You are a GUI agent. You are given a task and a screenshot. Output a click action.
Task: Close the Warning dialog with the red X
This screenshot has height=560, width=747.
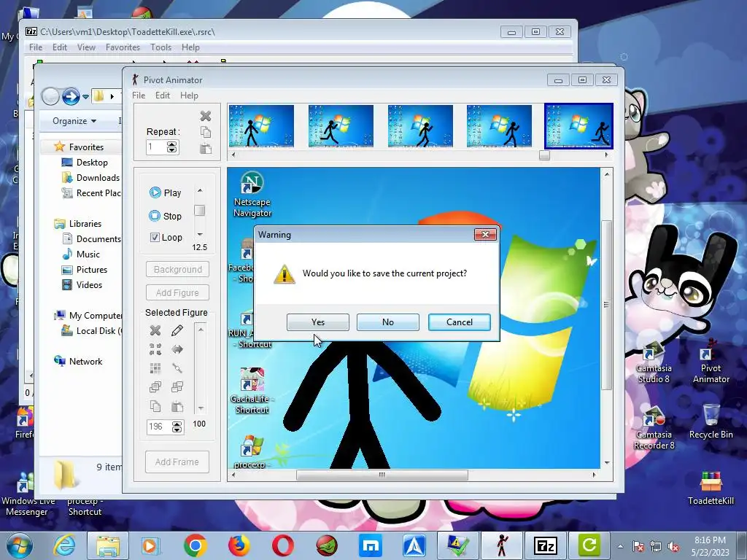coord(485,234)
